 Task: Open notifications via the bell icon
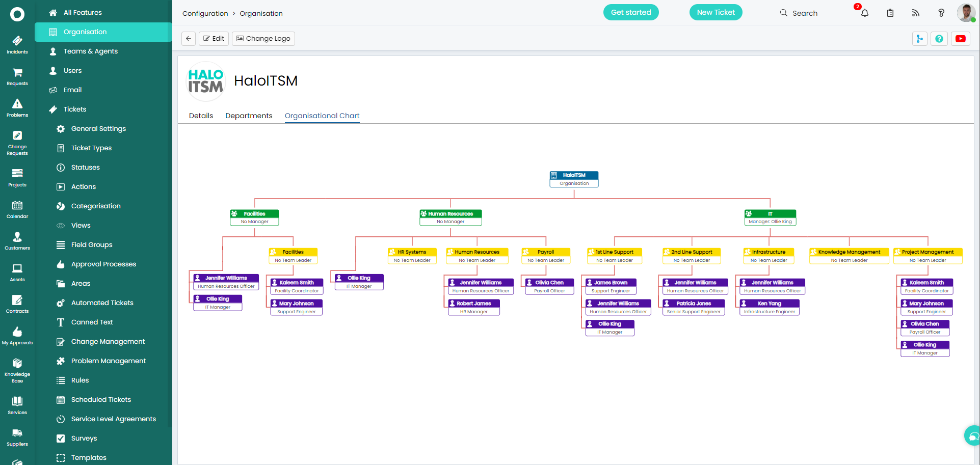click(x=865, y=13)
